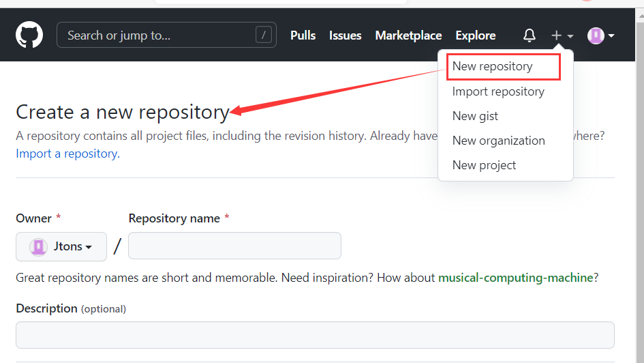The width and height of the screenshot is (644, 363).
Task: Click the Description optional input field
Action: point(315,335)
